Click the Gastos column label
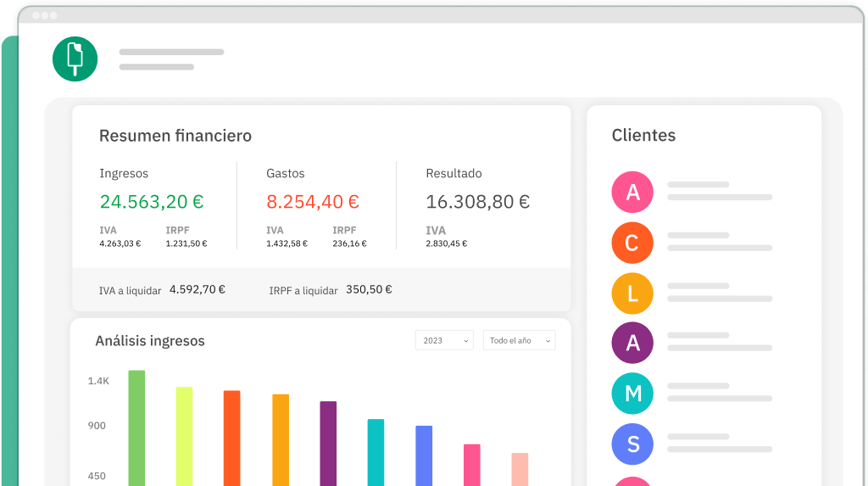This screenshot has height=486, width=868. pyautogui.click(x=286, y=174)
